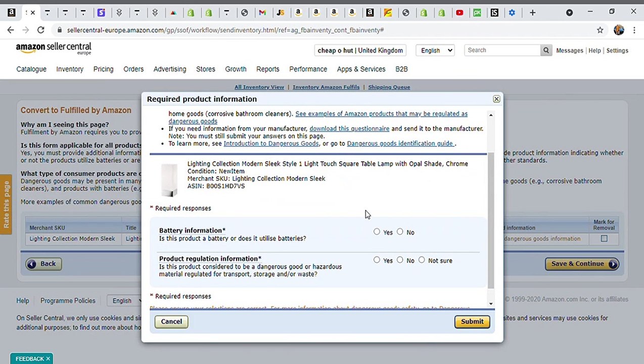This screenshot has width=644, height=364.
Task: Open the Chrome three-dot menu
Action: pos(634,30)
